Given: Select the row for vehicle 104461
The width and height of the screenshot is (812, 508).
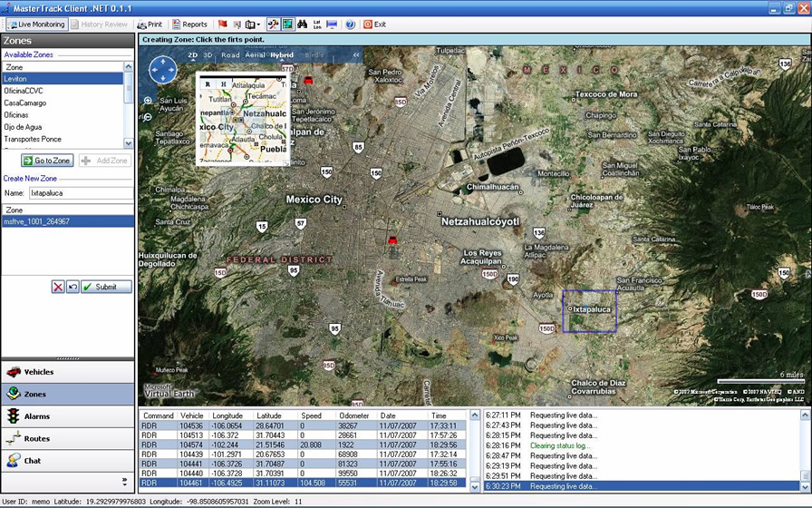Looking at the screenshot, I should 304,483.
